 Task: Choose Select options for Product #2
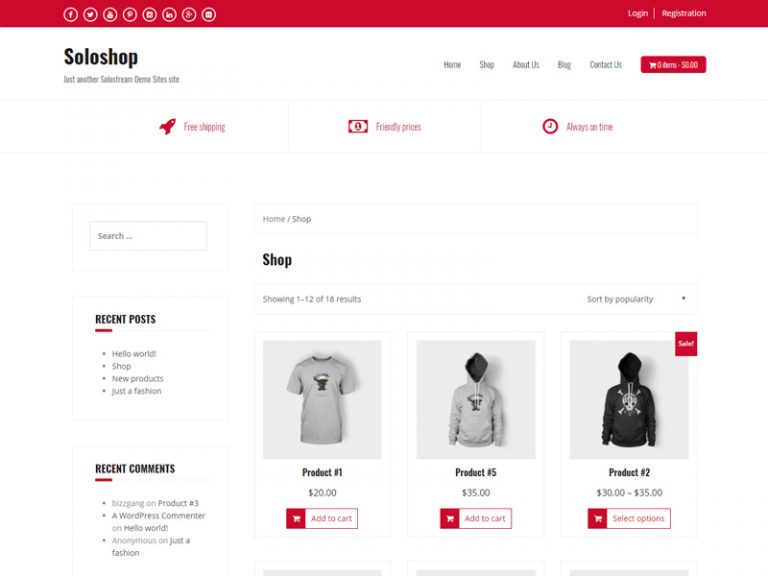(629, 518)
